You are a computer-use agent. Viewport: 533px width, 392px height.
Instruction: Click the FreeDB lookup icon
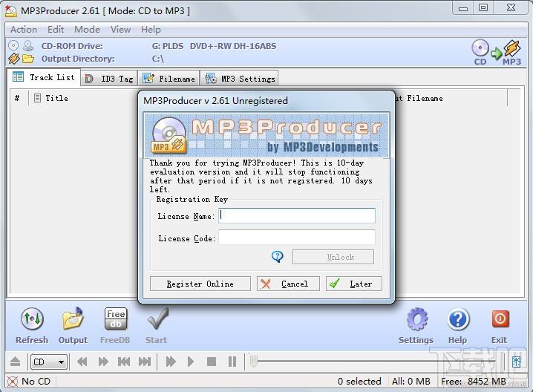tap(115, 318)
